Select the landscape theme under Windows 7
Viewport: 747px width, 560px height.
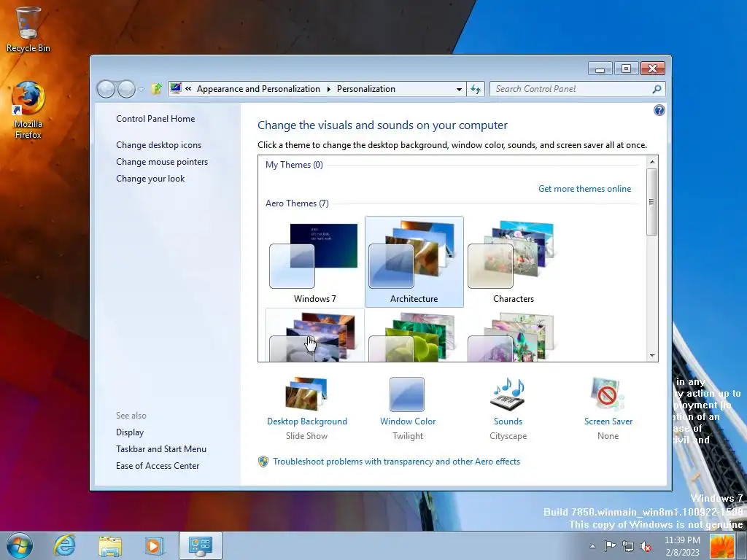tap(314, 335)
